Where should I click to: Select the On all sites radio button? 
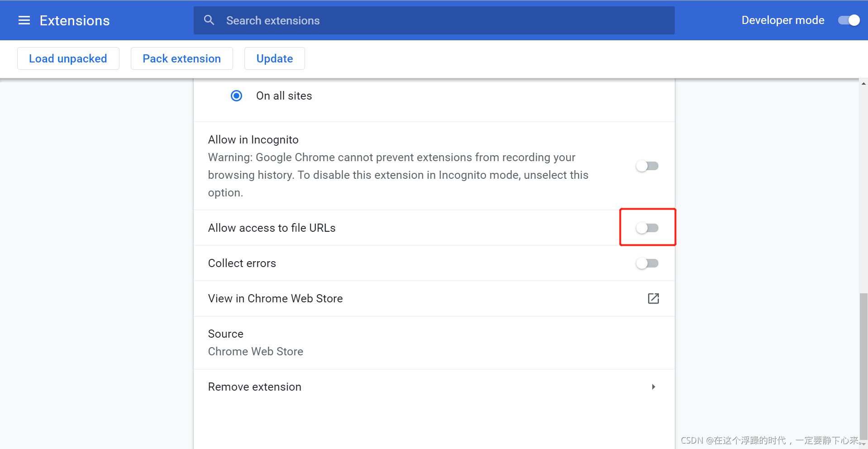pyautogui.click(x=236, y=96)
